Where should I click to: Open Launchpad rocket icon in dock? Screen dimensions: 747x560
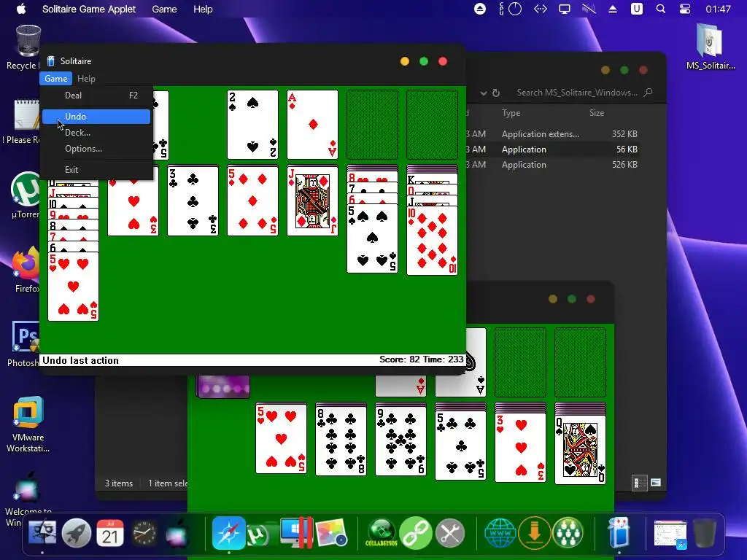coord(76,533)
